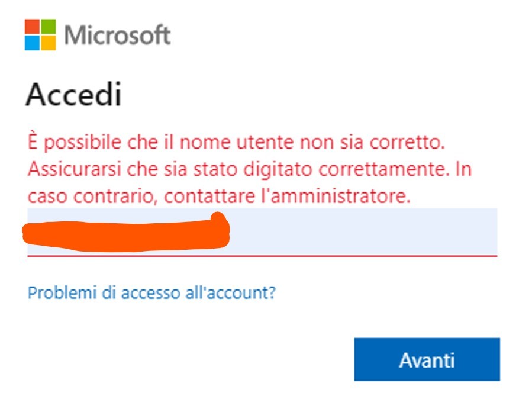Click the error line starting Assicurarsi che sia

point(250,169)
